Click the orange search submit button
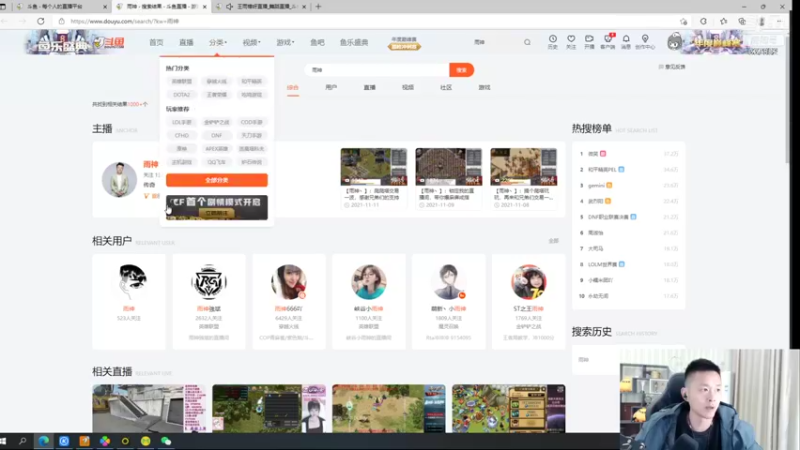Image resolution: width=800 pixels, height=450 pixels. (461, 70)
